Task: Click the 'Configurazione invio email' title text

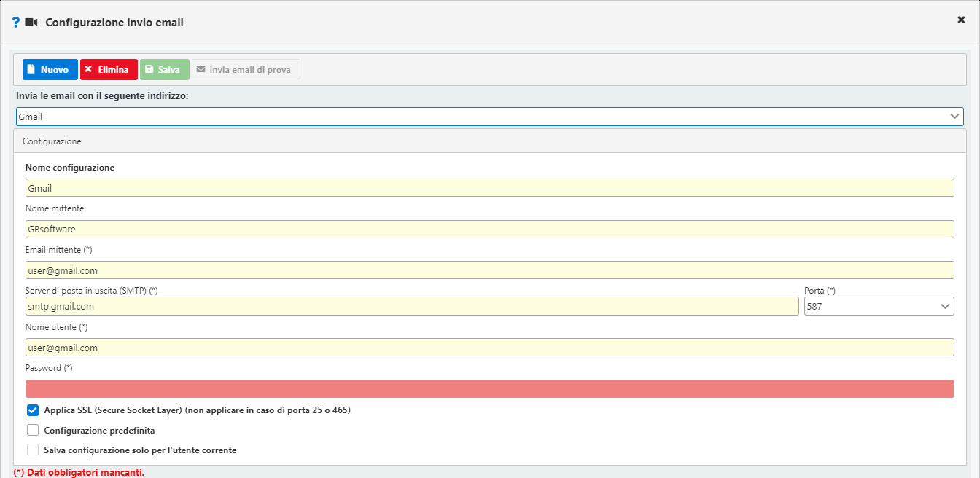Action: point(114,23)
